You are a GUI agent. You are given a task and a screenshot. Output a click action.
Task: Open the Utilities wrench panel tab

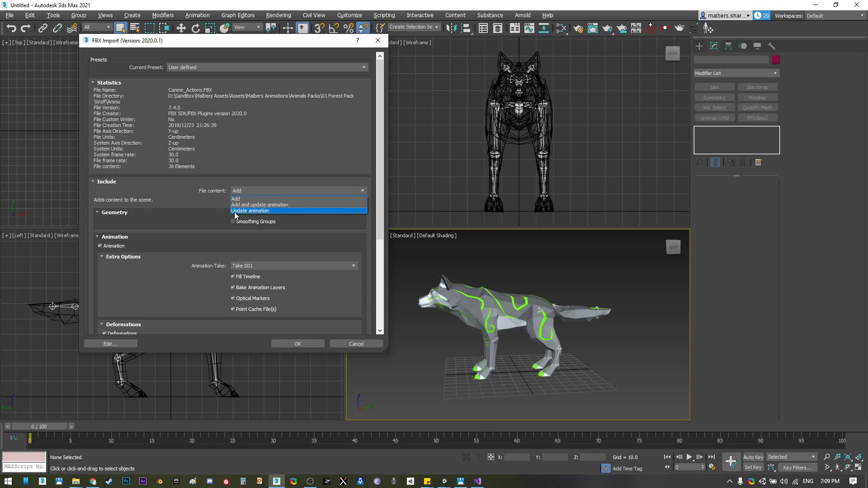(771, 46)
